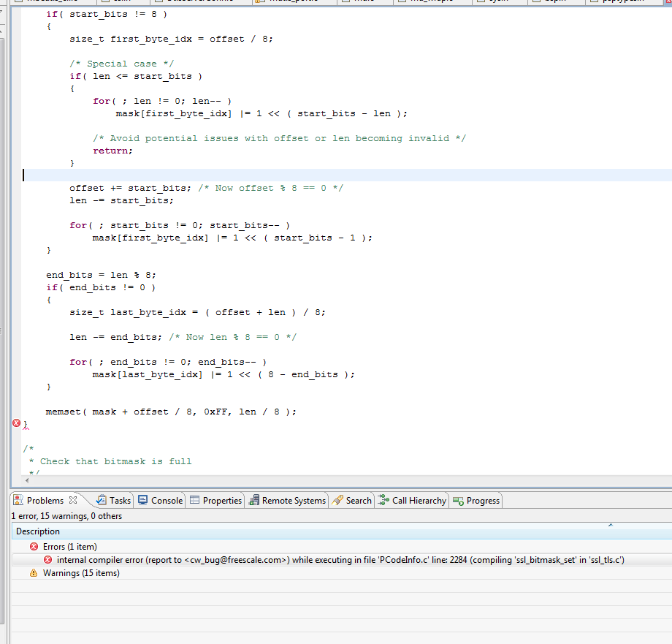The width and height of the screenshot is (672, 644).
Task: Switch to the Search tab
Action: click(352, 501)
